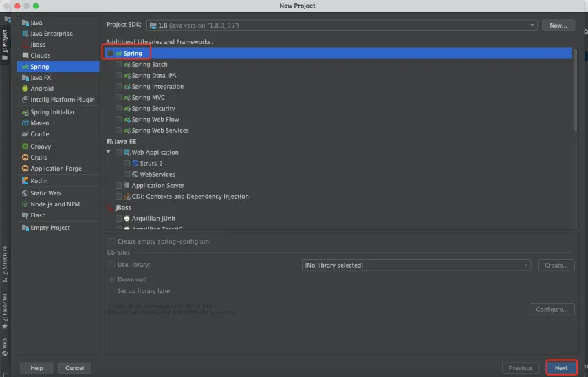
Task: Click the WebServices framework icon
Action: 135,175
